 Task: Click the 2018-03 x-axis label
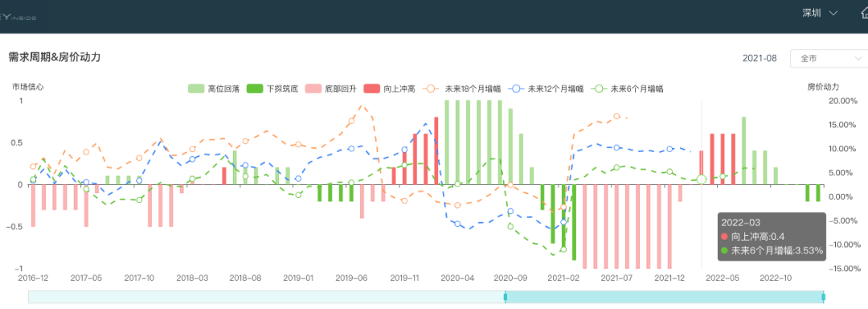(193, 278)
